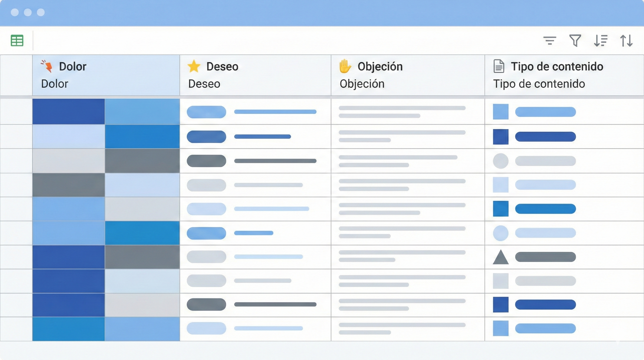
Task: Click the sort descending icon
Action: [x=600, y=41]
